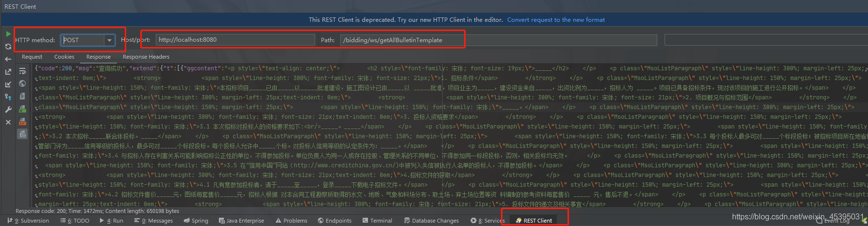Open the Run tool window
Viewport: 868px width, 226px height.
[x=111, y=221]
